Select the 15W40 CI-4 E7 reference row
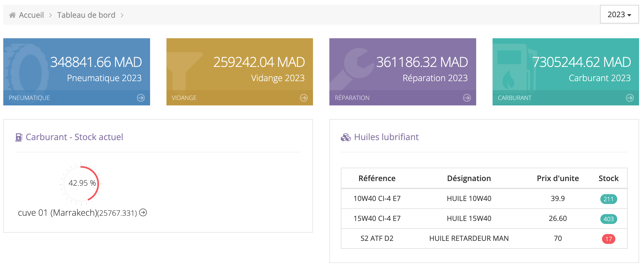Image resolution: width=644 pixels, height=272 pixels. (x=377, y=218)
